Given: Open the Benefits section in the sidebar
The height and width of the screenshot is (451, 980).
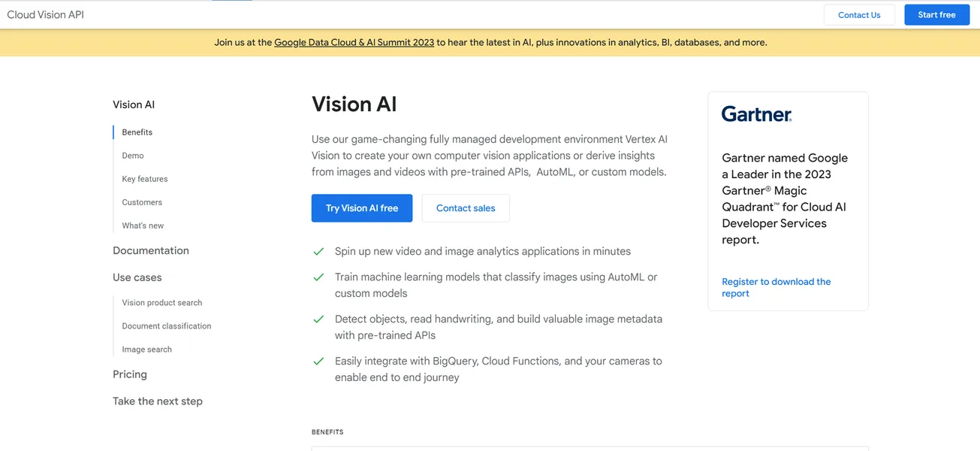Looking at the screenshot, I should pyautogui.click(x=136, y=132).
